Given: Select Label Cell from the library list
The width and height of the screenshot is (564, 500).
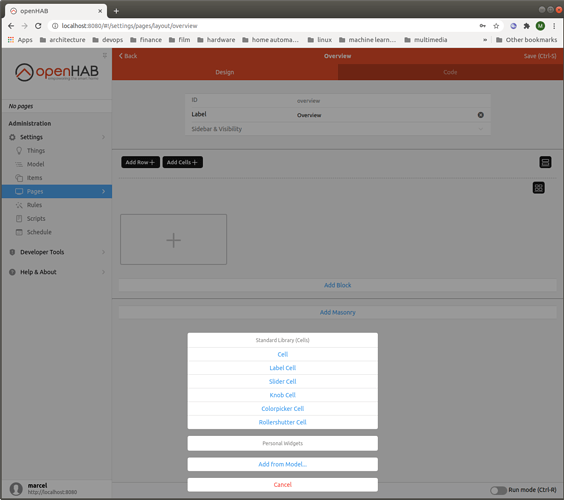Looking at the screenshot, I should coord(283,368).
